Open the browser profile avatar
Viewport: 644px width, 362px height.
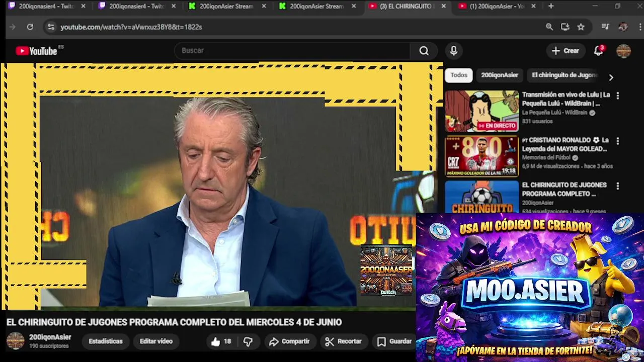[623, 27]
